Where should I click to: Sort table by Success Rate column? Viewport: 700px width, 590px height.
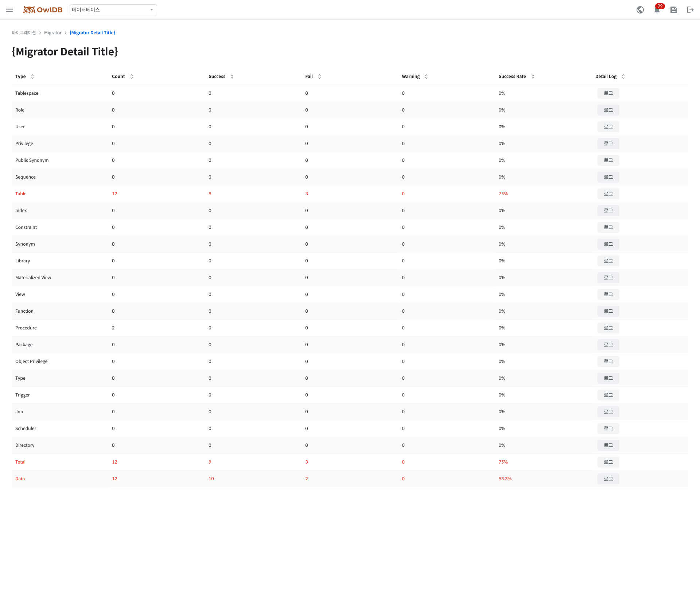click(533, 77)
